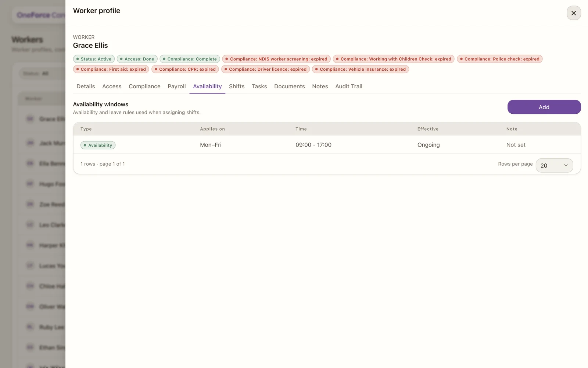The image size is (588, 368).
Task: Click the NDIS worker screening expired badge
Action: pos(276,59)
